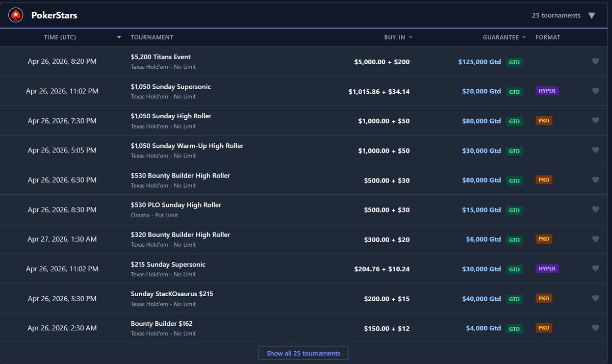Open the $5,200 Titans Event title
The width and height of the screenshot is (612, 364).
coord(161,57)
